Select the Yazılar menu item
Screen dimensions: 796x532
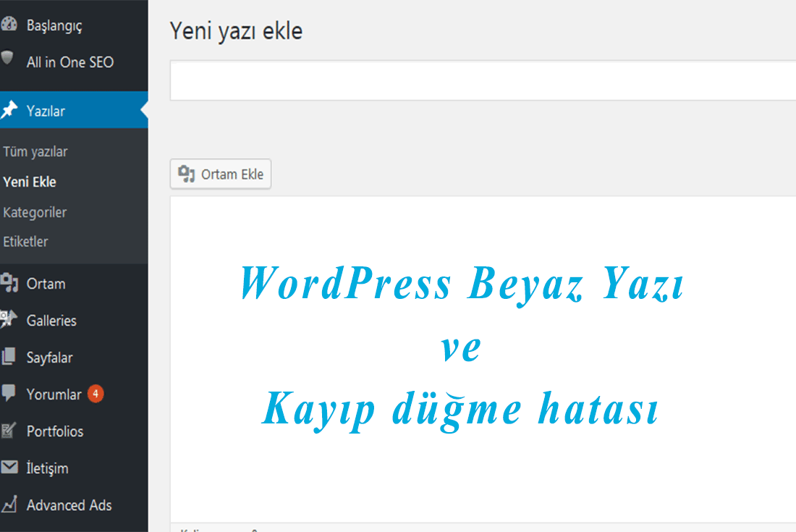pos(74,110)
